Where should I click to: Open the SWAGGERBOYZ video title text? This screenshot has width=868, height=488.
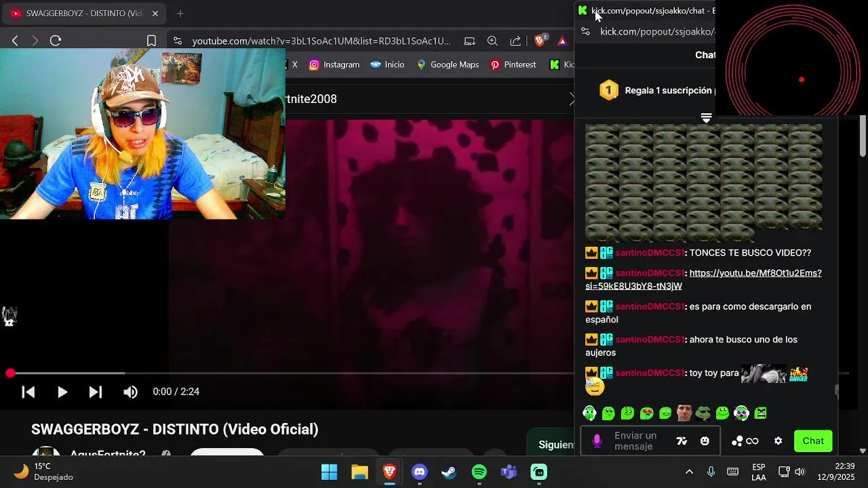[174, 429]
